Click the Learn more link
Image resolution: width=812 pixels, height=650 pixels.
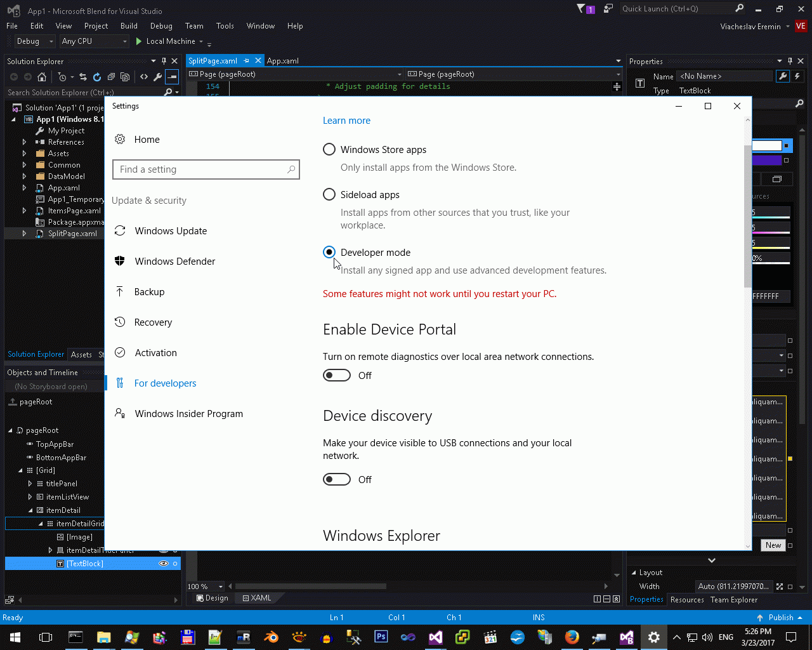click(346, 121)
